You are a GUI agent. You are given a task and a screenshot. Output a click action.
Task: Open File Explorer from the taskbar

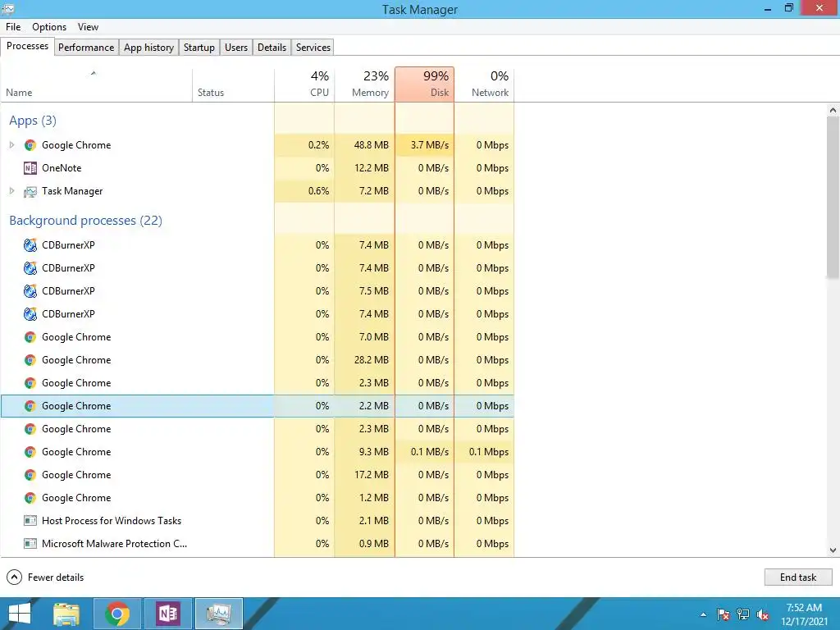click(67, 614)
